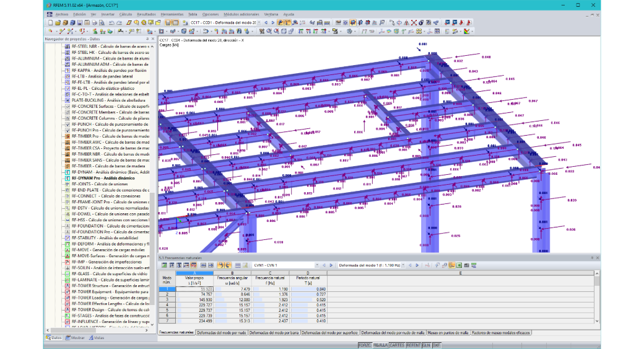Set view in Y direction

coord(308,31)
